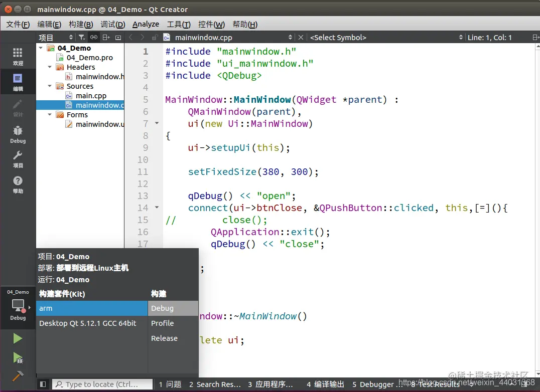Collapse the Headers folder
This screenshot has height=392, width=540.
[x=50, y=67]
